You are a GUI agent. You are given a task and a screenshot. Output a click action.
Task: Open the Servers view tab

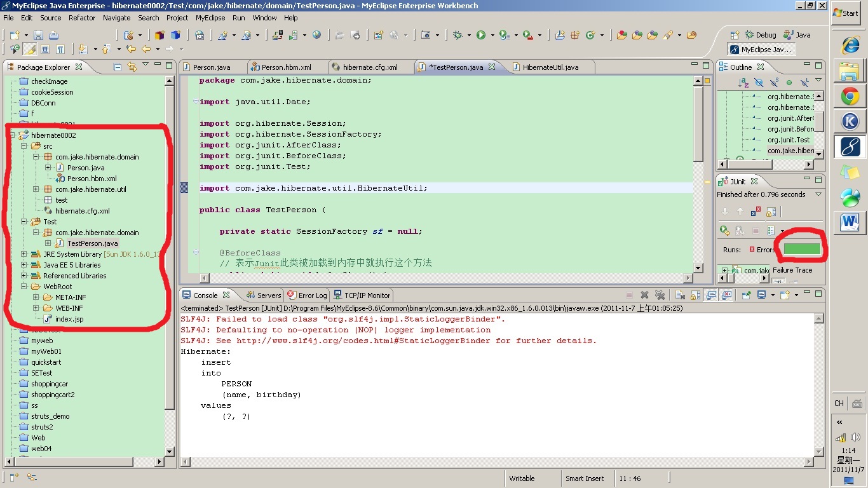pyautogui.click(x=264, y=295)
